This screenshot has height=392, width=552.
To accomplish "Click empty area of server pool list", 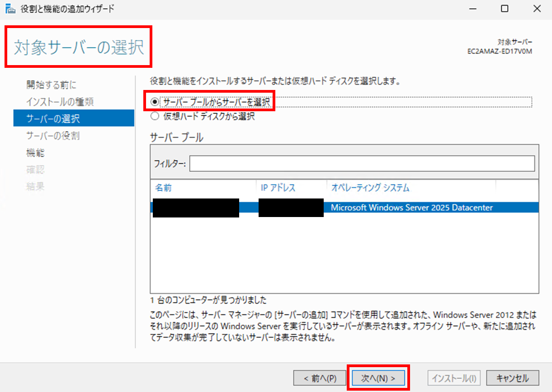I will pos(344,258).
